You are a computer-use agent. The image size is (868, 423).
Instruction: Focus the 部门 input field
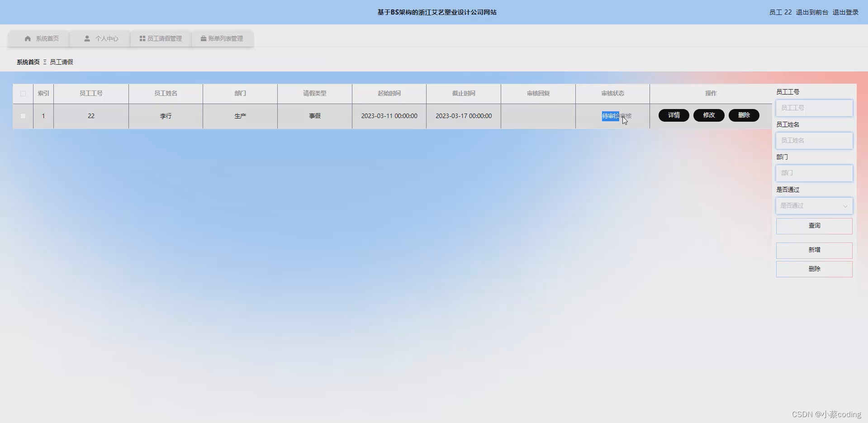[x=814, y=173]
